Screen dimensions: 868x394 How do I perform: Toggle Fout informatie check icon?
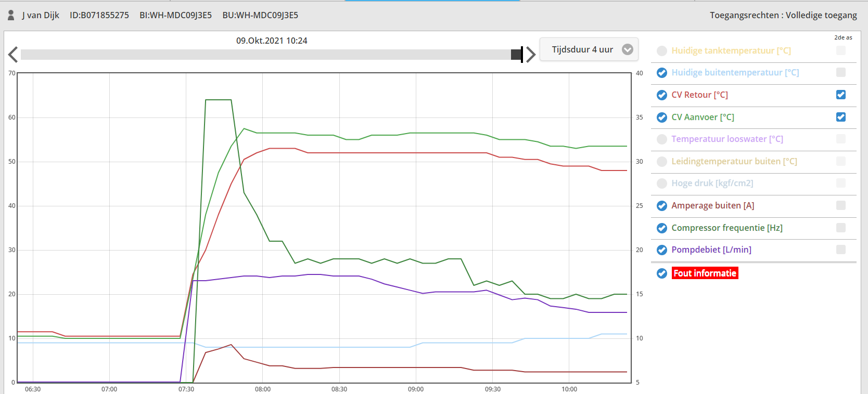pos(662,273)
